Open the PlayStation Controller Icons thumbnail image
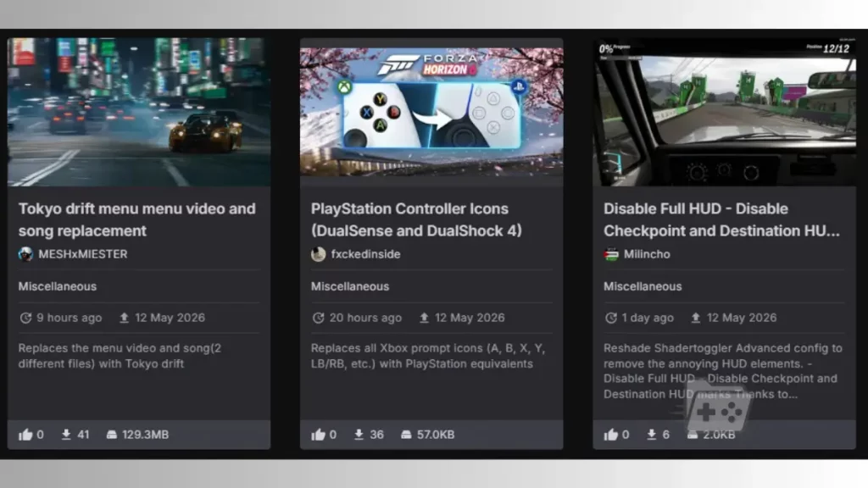Screen dimensions: 868x488 click(431, 112)
